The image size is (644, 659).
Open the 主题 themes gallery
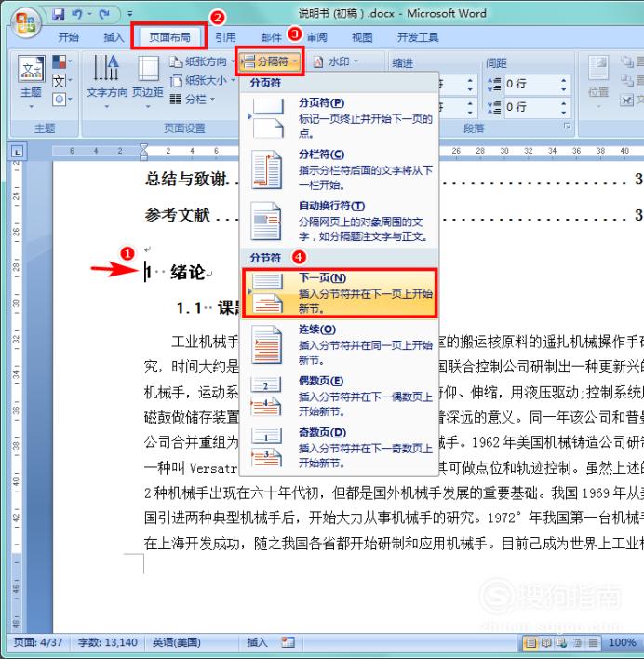click(x=32, y=80)
